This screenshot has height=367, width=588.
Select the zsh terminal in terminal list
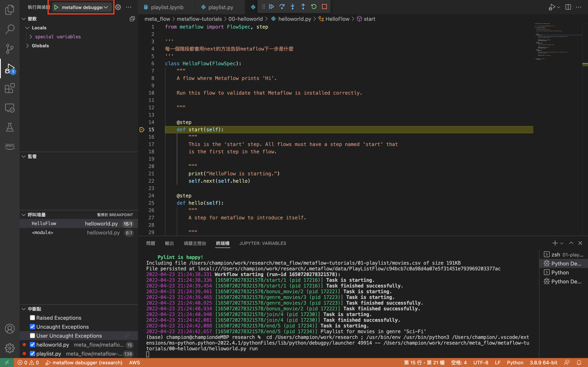pos(564,255)
